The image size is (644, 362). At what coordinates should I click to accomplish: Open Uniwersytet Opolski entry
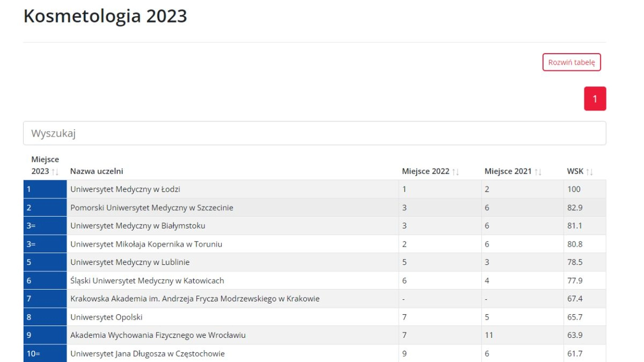106,317
